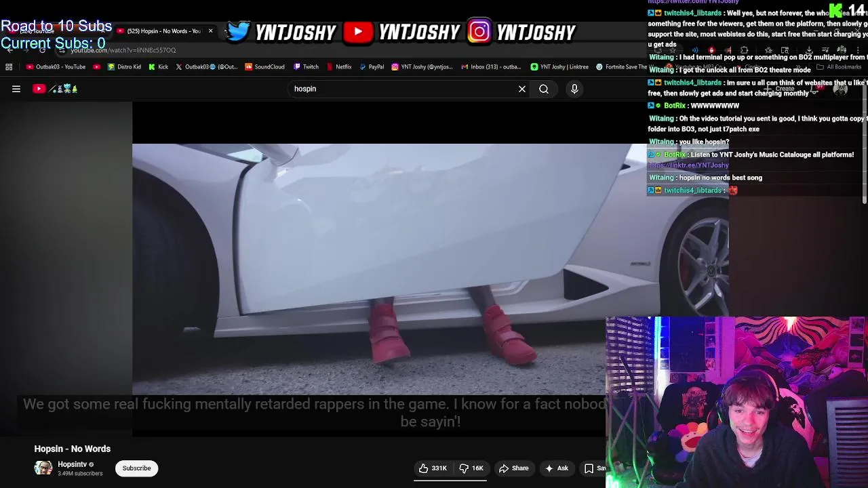The width and height of the screenshot is (868, 488).
Task: Open the Outbak03 - YouTube bookmark
Action: tap(56, 67)
